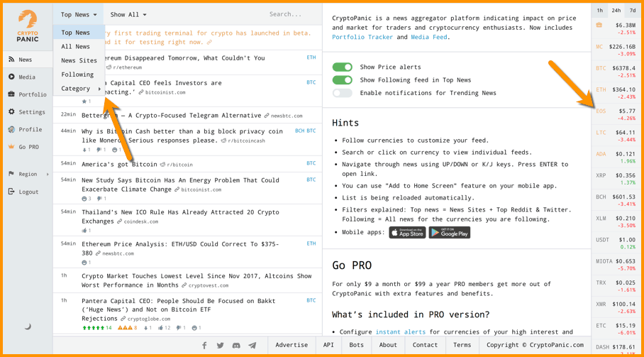Expand the Category submenu
This screenshot has width=644, height=357.
coord(79,88)
